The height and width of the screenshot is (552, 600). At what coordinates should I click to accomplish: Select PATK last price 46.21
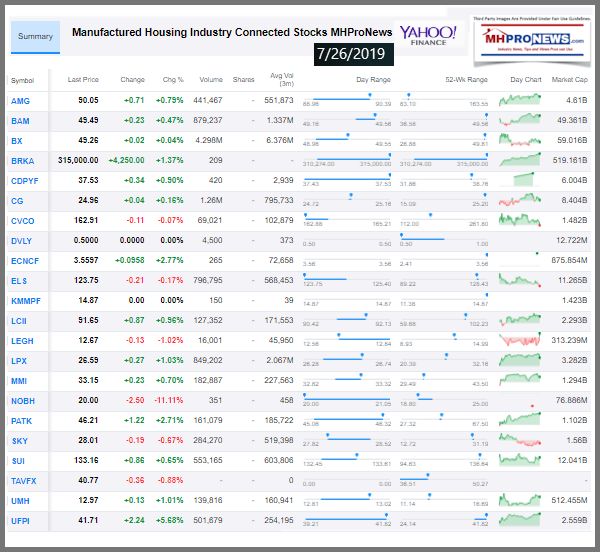88,420
